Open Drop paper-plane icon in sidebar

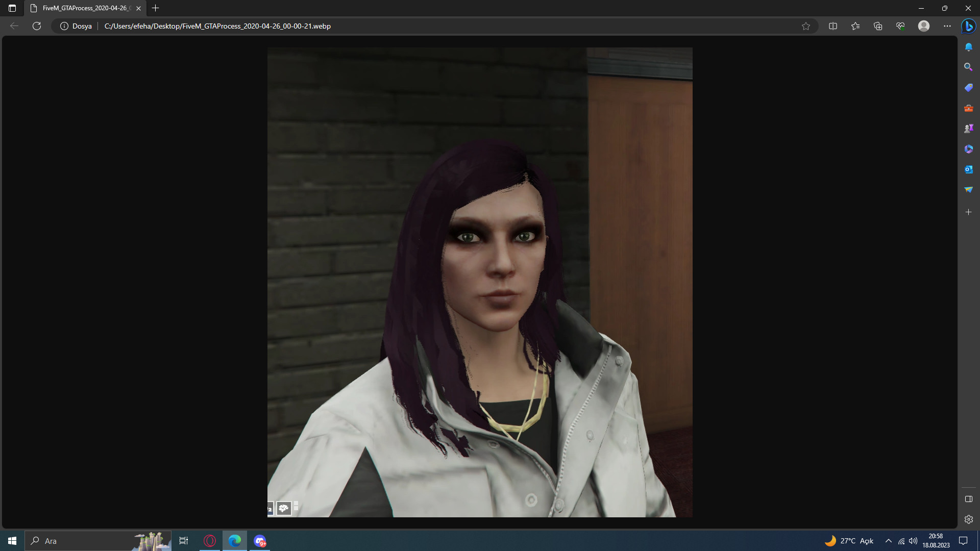click(968, 190)
